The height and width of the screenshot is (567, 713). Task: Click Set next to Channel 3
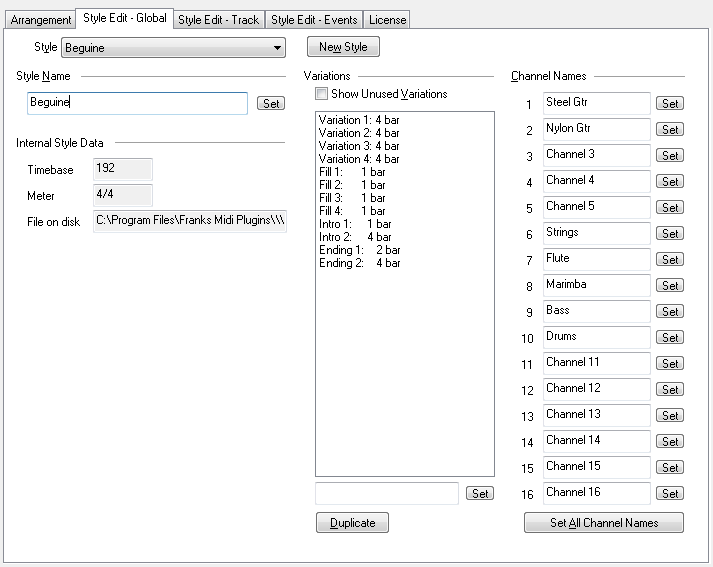(670, 156)
